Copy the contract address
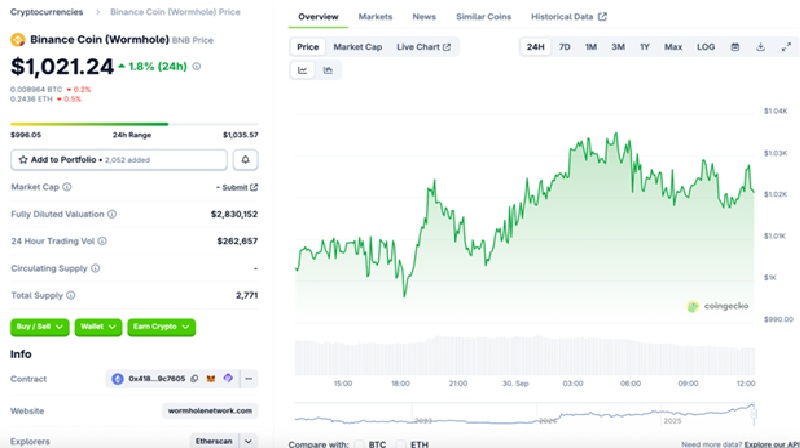Viewport: 800px width, 448px height. coord(195,379)
